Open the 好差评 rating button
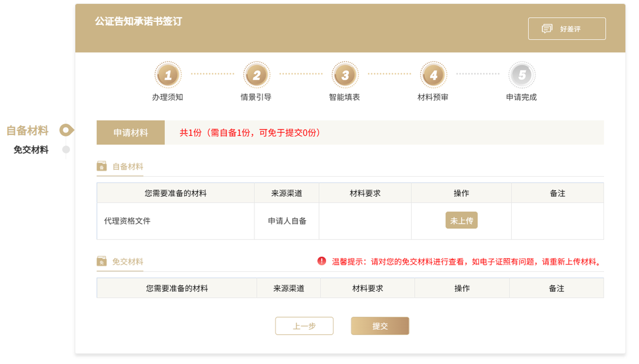The image size is (639, 364). click(x=567, y=29)
